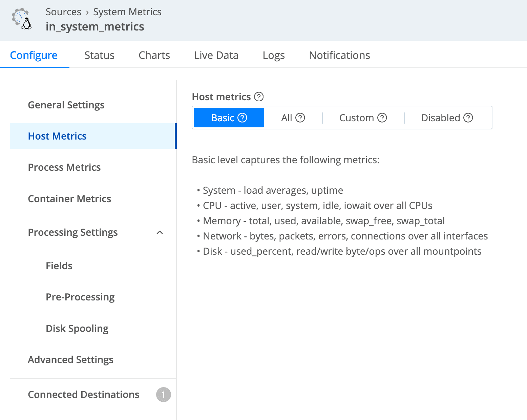Switch to the Charts tab

[x=154, y=55]
